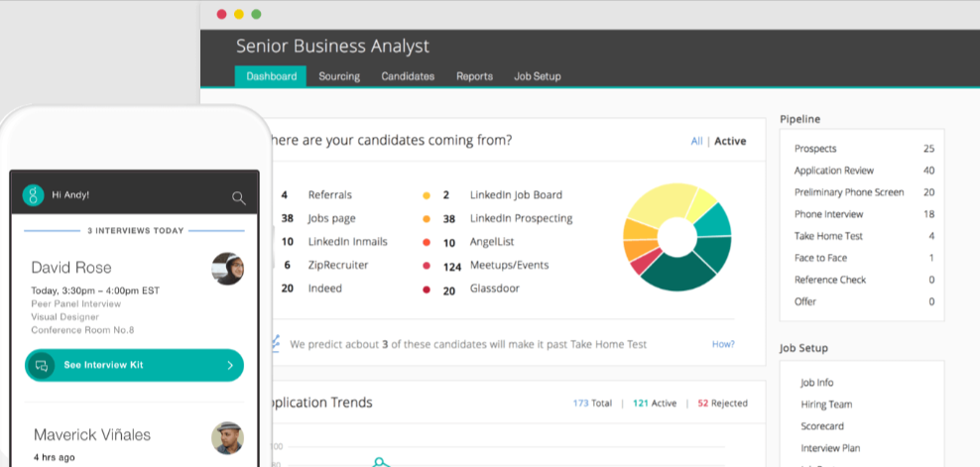Click the yellow window minimize button
Image resolution: width=980 pixels, height=467 pixels.
(239, 15)
